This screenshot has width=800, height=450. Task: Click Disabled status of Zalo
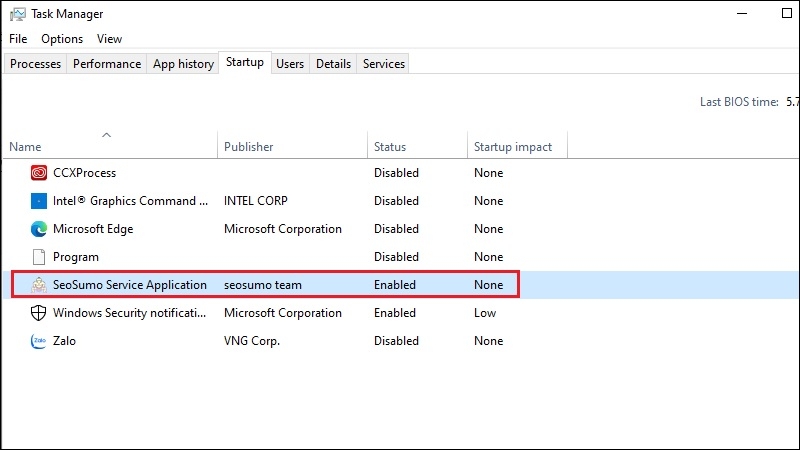396,341
